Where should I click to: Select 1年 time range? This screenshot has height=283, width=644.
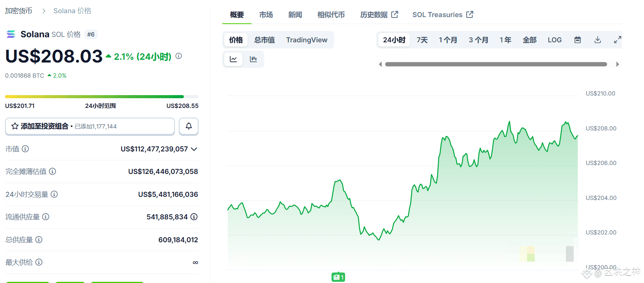[505, 40]
